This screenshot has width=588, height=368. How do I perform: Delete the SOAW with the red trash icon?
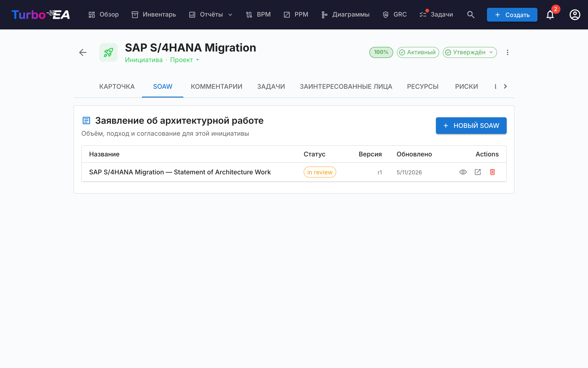click(492, 172)
